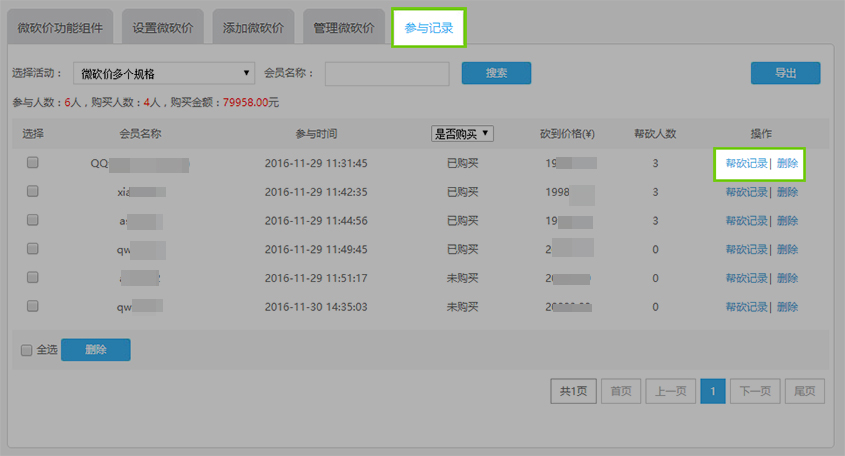The height and width of the screenshot is (456, 845).
Task: Click the 会员名称 search input field
Action: tap(386, 74)
